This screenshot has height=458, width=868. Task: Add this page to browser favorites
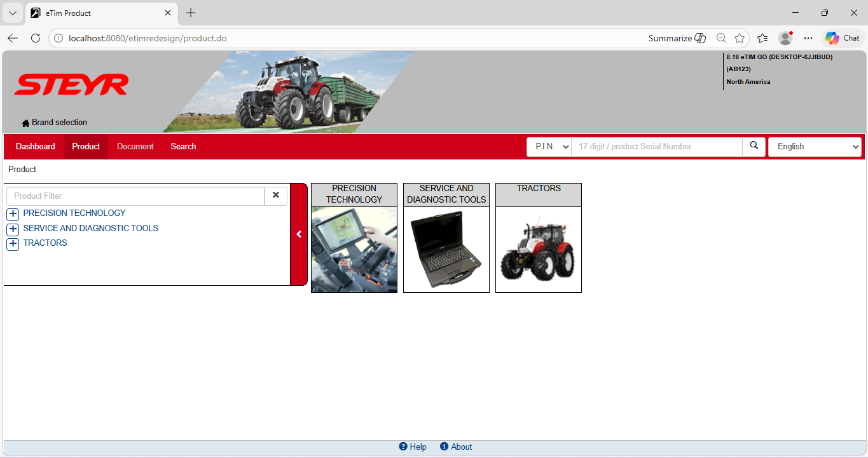[x=740, y=38]
